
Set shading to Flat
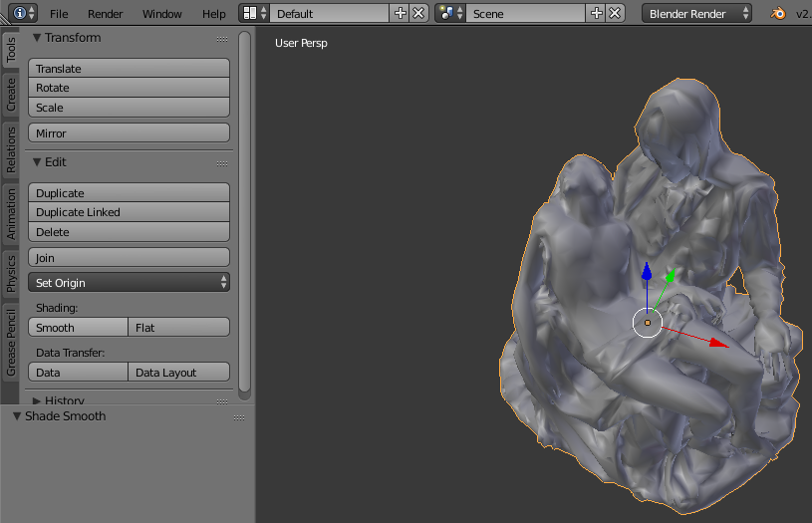pos(178,328)
